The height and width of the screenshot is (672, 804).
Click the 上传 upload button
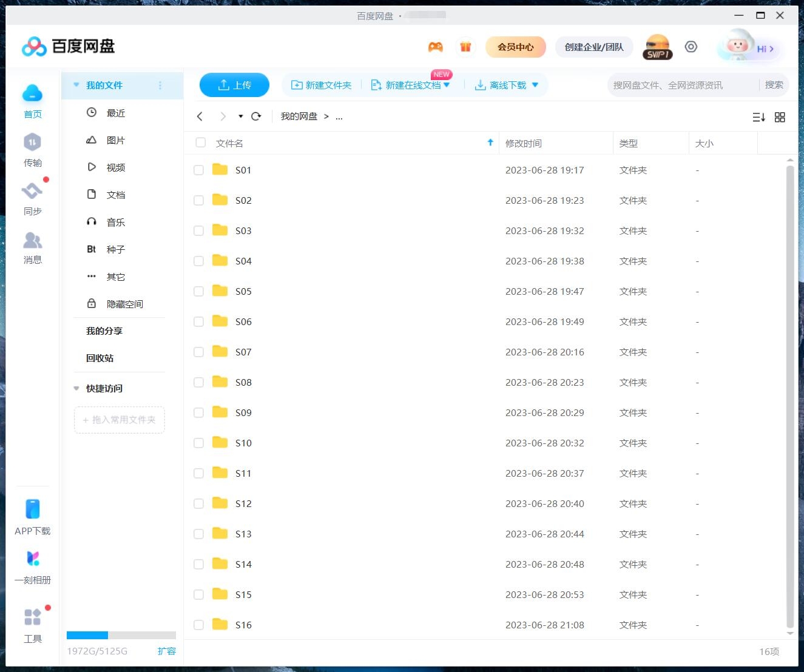click(234, 85)
